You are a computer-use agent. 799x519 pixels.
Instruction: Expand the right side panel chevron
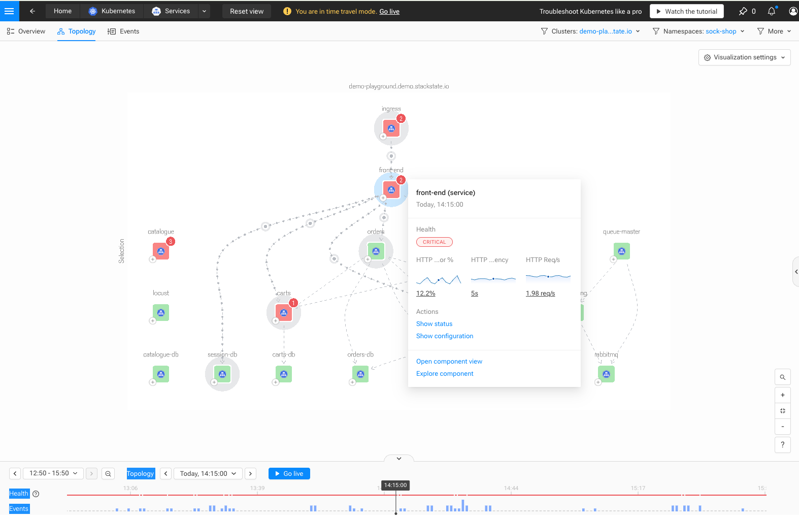(x=795, y=271)
